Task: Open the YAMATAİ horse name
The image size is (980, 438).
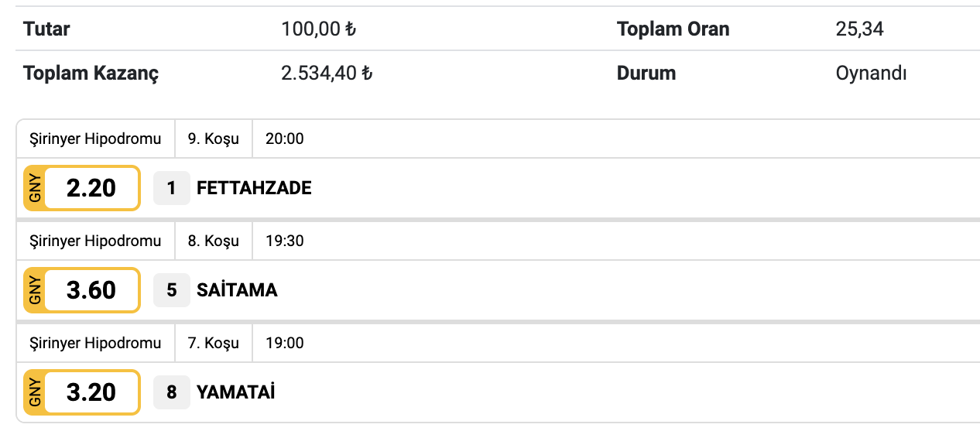Action: point(235,392)
